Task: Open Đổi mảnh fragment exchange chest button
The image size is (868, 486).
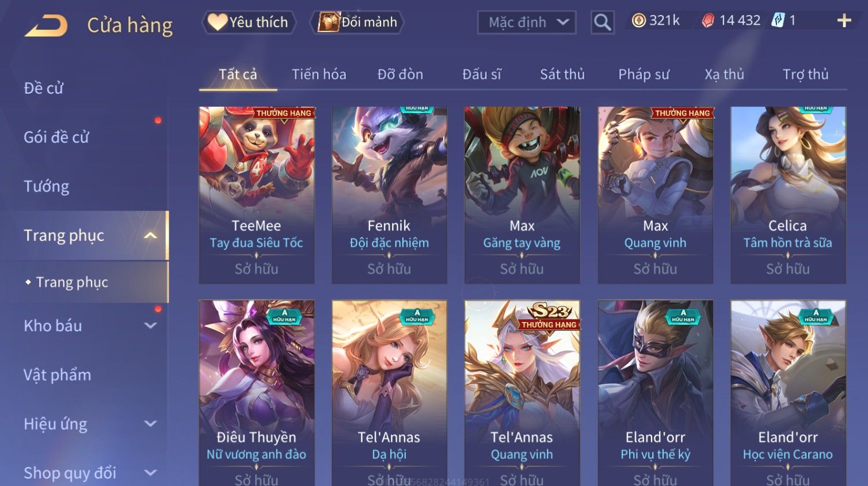Action: 357,22
